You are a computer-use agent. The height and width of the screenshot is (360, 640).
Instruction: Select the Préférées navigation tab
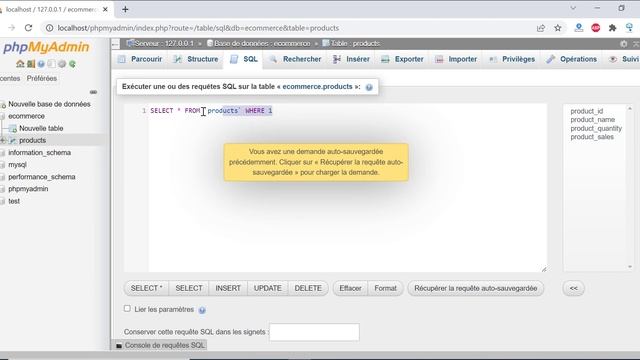[42, 78]
